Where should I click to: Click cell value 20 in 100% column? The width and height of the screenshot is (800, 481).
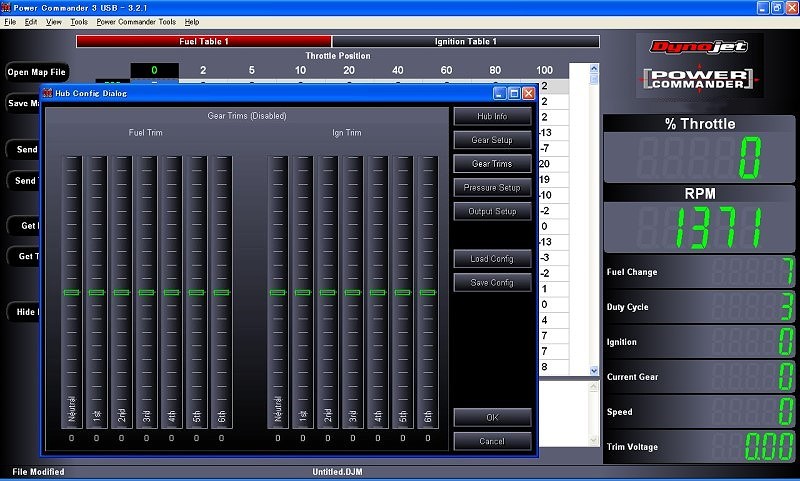coord(554,164)
